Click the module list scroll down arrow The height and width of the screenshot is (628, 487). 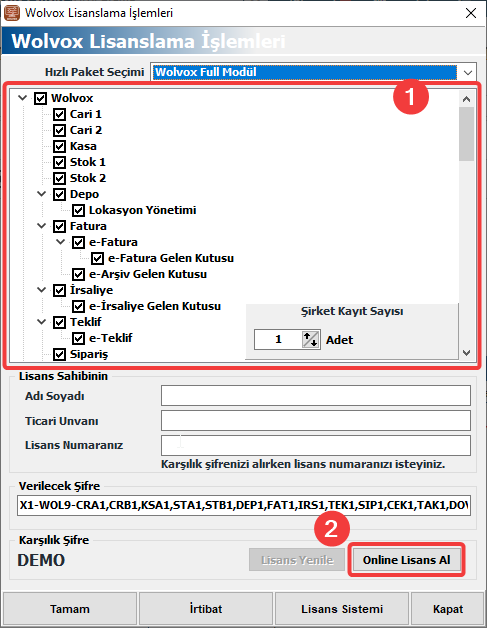[467, 352]
